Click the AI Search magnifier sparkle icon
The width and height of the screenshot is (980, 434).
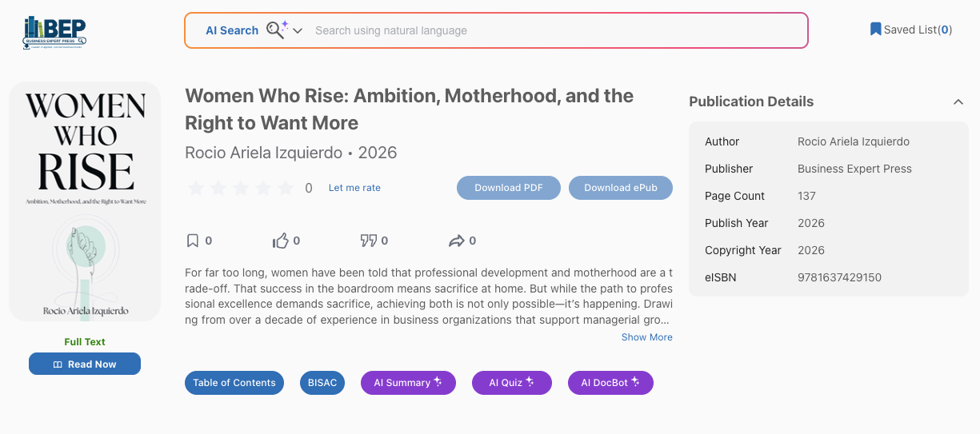[277, 30]
